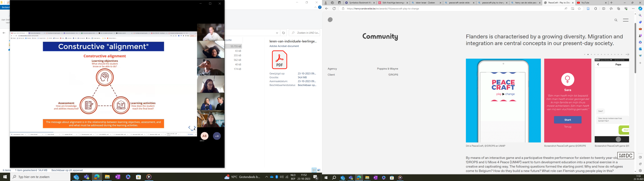
Task: Select the 55.755 kB file row
Action: 234,46
